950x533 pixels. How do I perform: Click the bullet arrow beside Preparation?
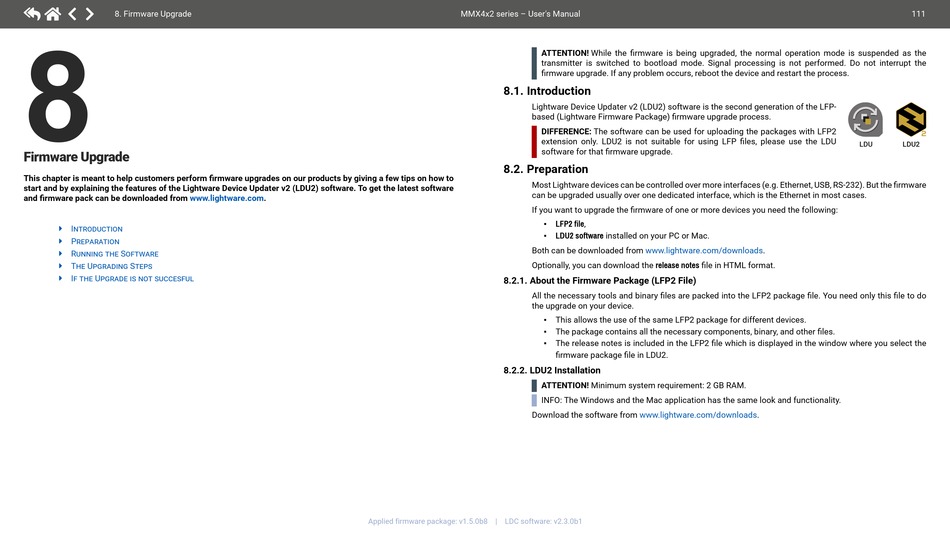coord(60,241)
